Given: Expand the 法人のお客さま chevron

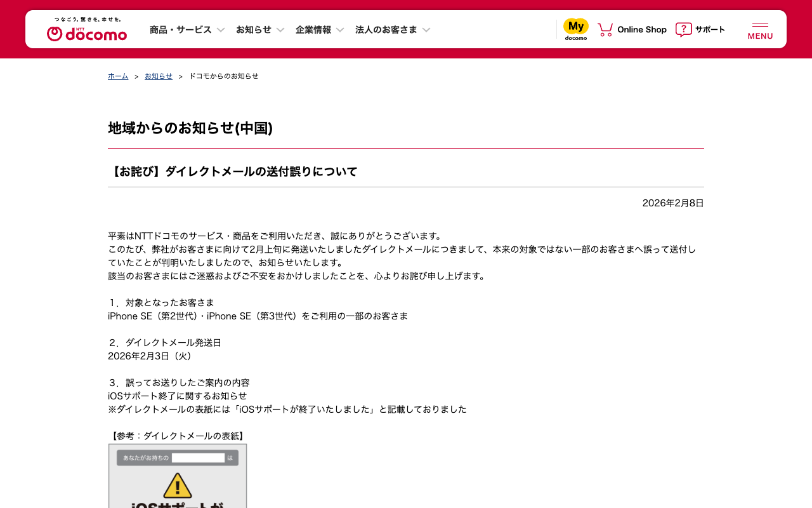Looking at the screenshot, I should tap(426, 30).
